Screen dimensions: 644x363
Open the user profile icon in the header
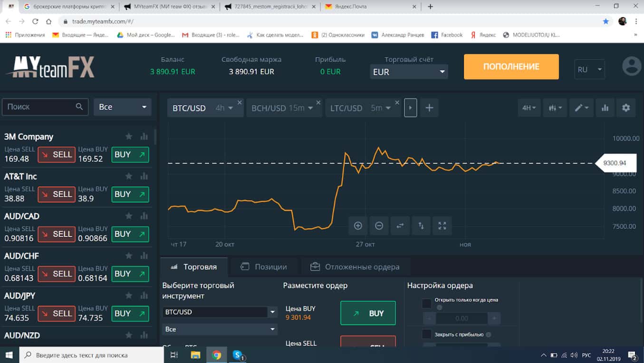pyautogui.click(x=632, y=67)
